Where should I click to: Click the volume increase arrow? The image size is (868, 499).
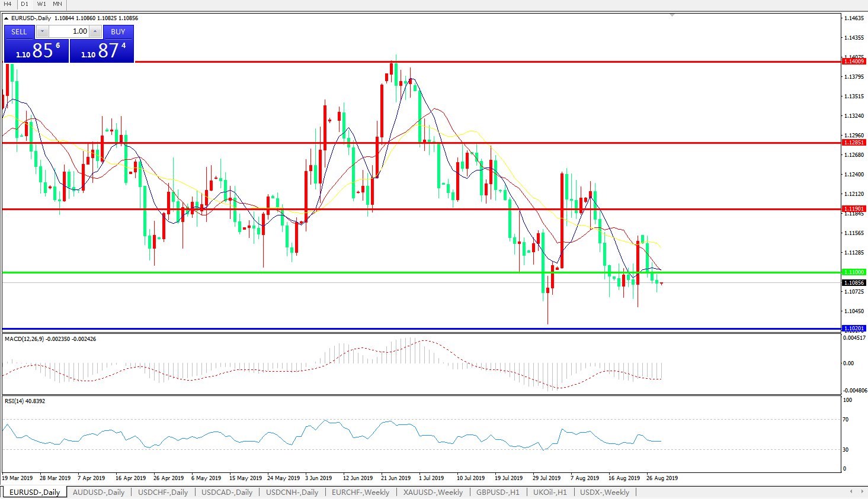click(x=95, y=31)
